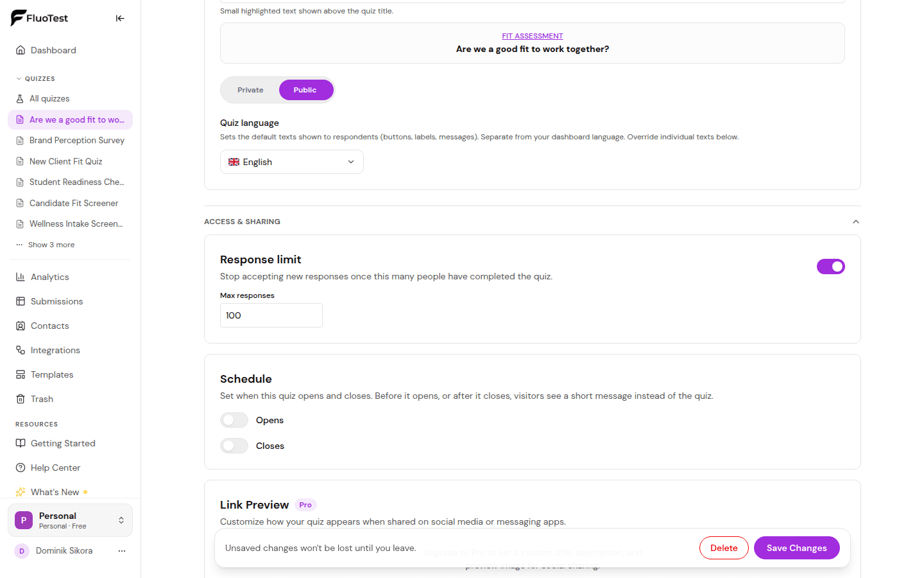The image size is (924, 578).
Task: Collapse the sidebar with the arrow icon
Action: [120, 19]
